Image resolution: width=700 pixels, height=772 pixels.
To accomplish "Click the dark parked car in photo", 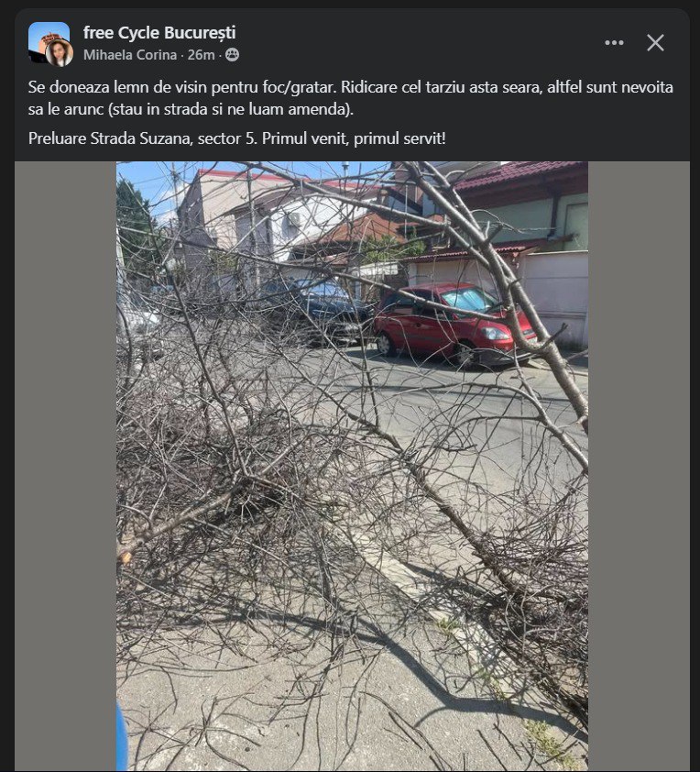I will point(320,309).
